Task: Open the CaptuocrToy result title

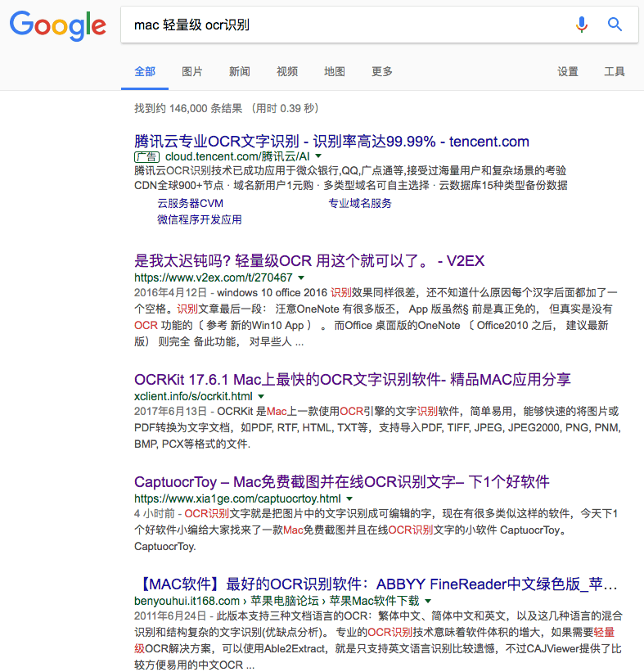Action: (342, 482)
